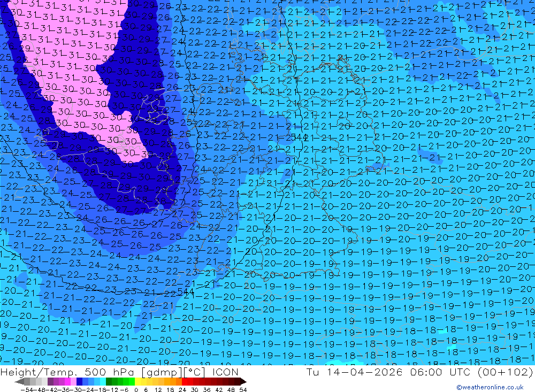
Task: Select the bright cyan swatch in the color legend
Action: (103, 381)
